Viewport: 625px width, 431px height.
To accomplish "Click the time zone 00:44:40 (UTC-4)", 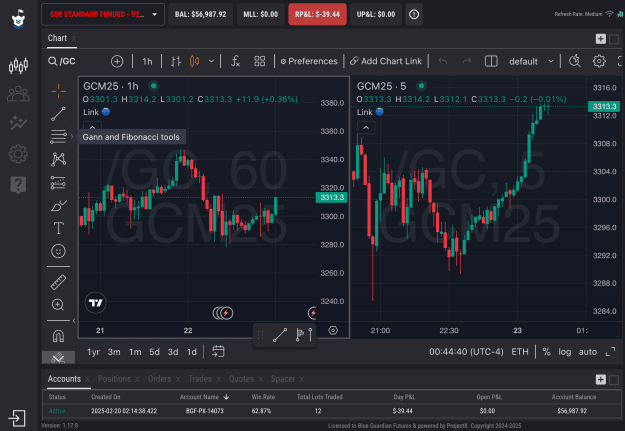I will click(x=466, y=352).
